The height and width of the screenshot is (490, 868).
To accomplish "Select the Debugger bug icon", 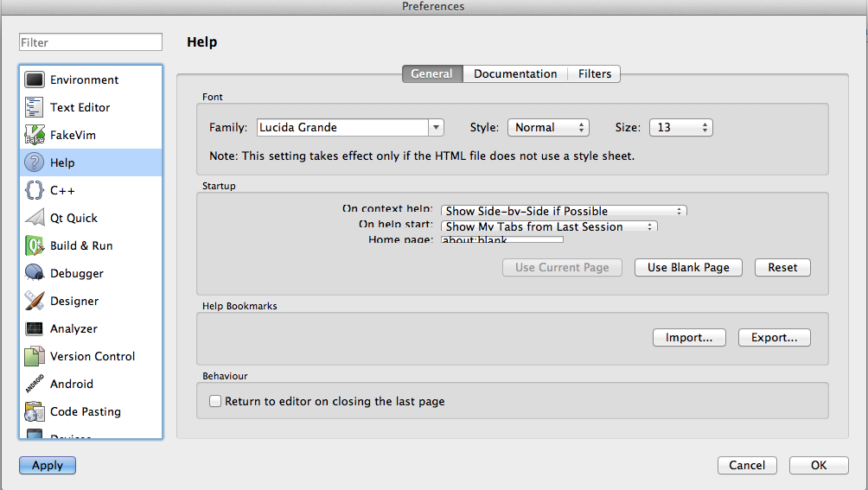I will [35, 274].
